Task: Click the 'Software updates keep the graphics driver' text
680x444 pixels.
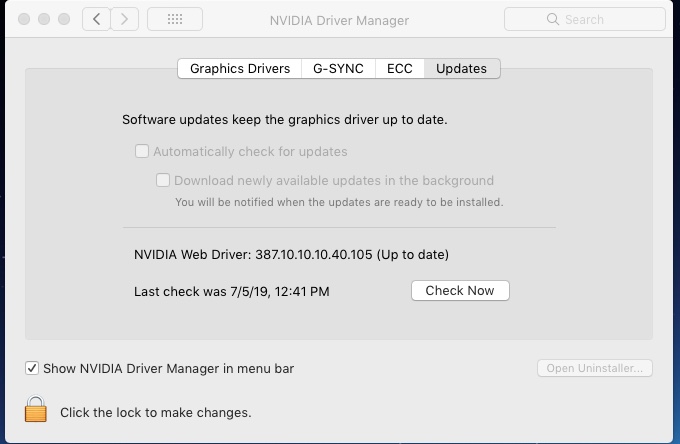Action: (284, 120)
